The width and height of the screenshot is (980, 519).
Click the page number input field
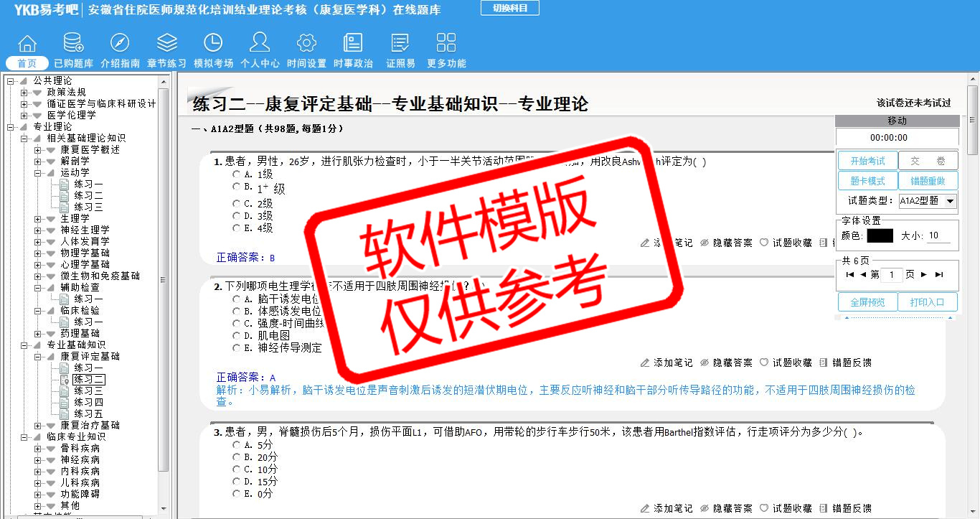(x=892, y=275)
